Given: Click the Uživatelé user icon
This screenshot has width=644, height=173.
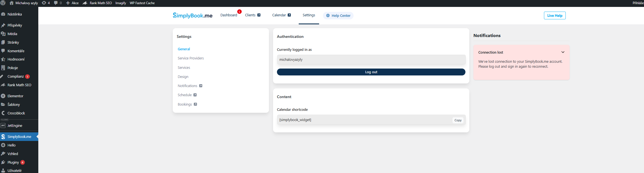Looking at the screenshot, I should pyautogui.click(x=3, y=171).
